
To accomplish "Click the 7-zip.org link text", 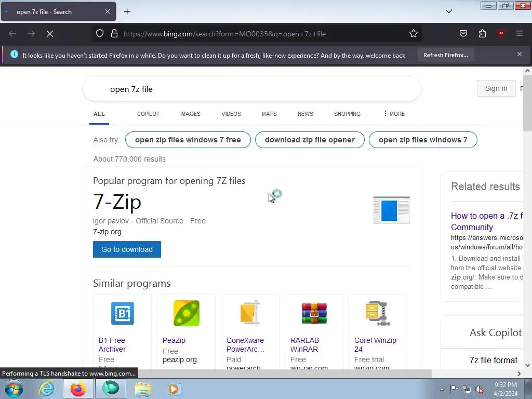I will [x=107, y=232].
